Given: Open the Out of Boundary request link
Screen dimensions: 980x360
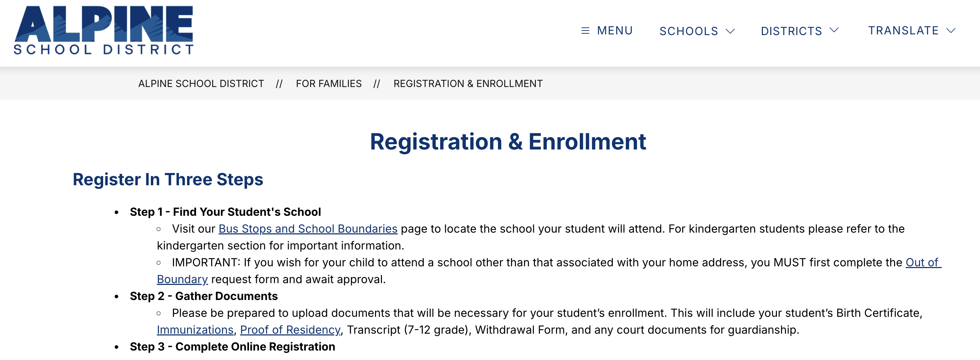Looking at the screenshot, I should point(923,262).
